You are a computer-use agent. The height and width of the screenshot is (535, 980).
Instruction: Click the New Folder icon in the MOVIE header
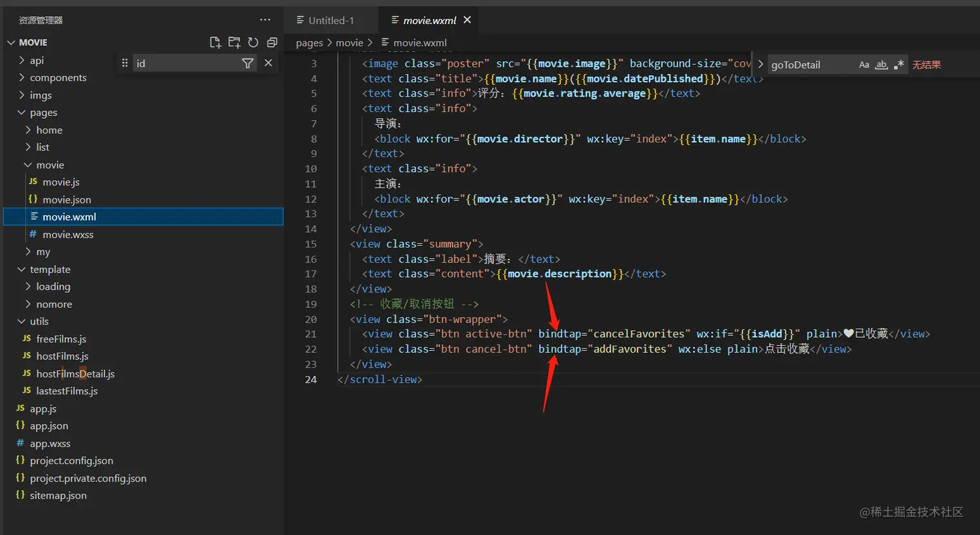tap(234, 42)
